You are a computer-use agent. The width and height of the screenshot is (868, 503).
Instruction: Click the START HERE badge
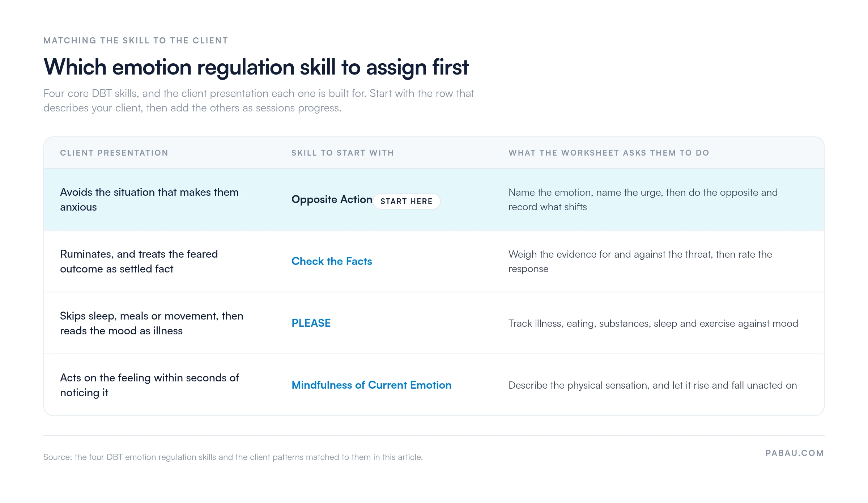(x=406, y=202)
